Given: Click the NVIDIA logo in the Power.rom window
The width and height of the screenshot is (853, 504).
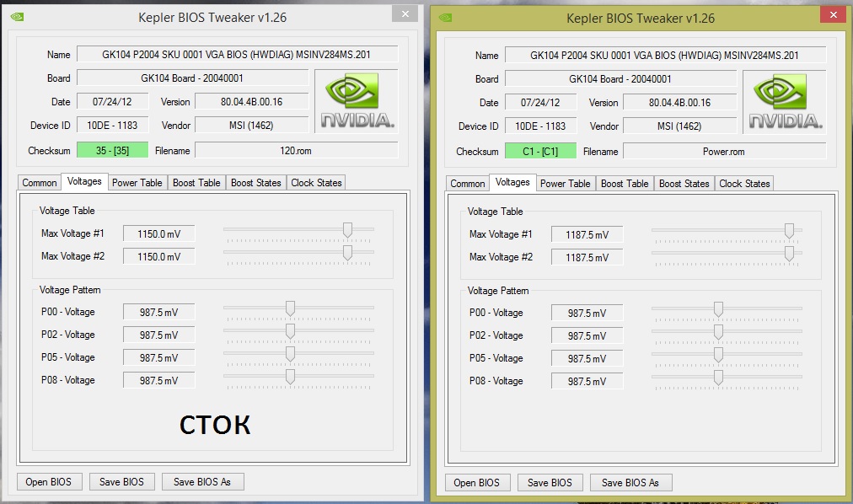Looking at the screenshot, I should click(785, 102).
